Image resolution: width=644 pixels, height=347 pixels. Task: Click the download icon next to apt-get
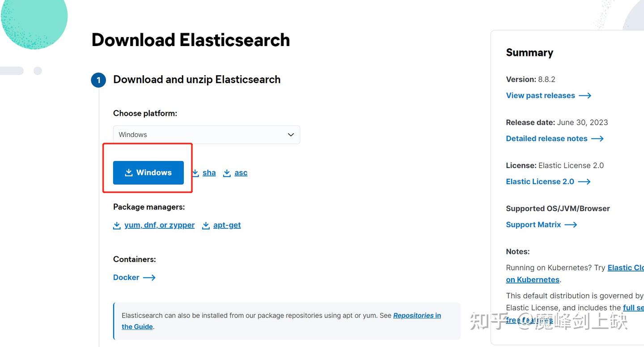click(206, 225)
